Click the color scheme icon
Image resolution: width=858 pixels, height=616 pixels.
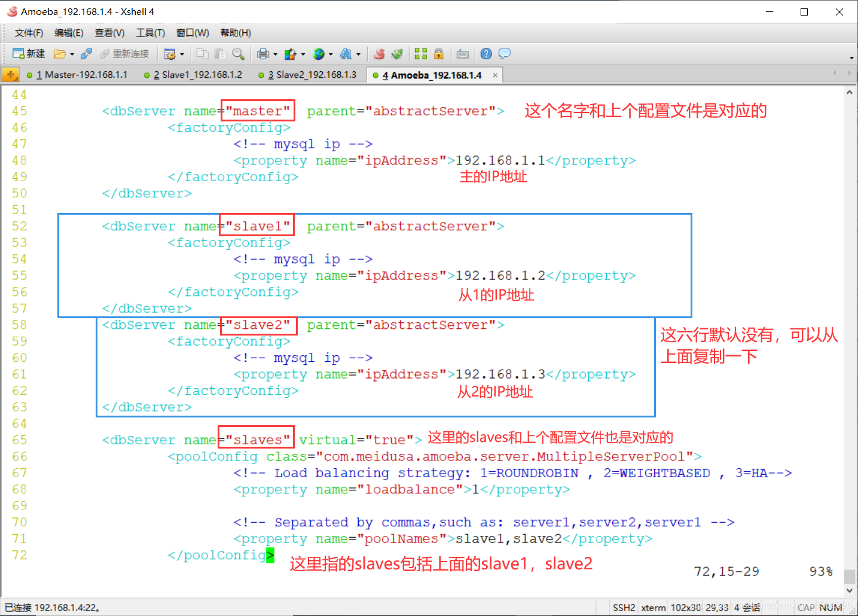[x=291, y=54]
